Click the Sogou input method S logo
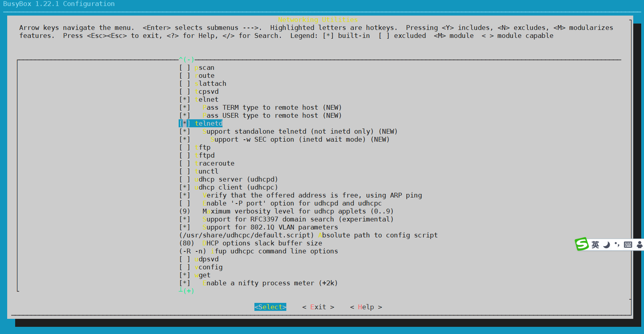The image size is (644, 334). [582, 244]
